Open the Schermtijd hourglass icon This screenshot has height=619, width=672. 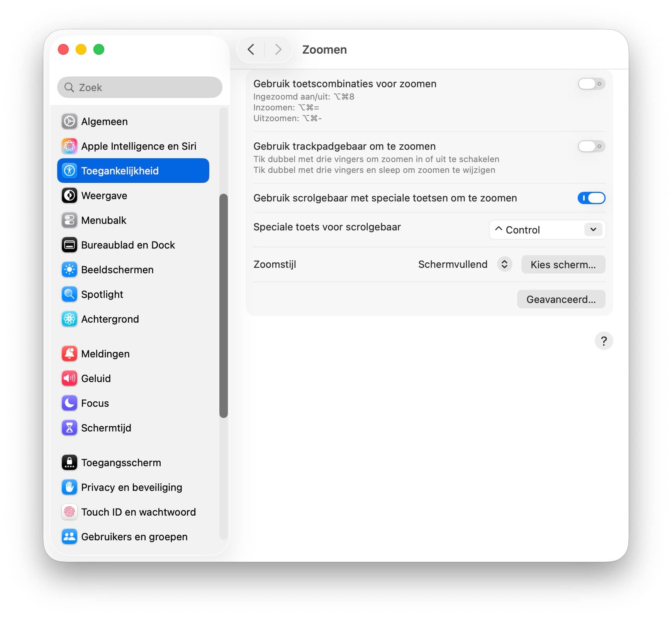pos(70,428)
